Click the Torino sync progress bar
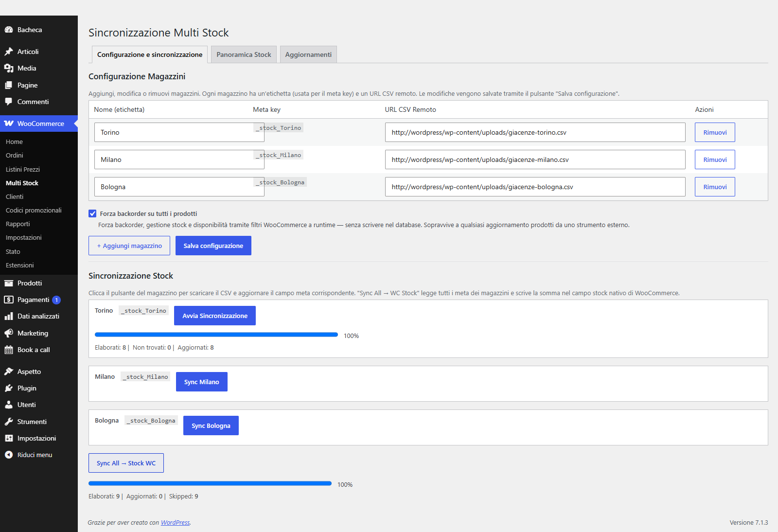Image resolution: width=778 pixels, height=532 pixels. tap(216, 335)
